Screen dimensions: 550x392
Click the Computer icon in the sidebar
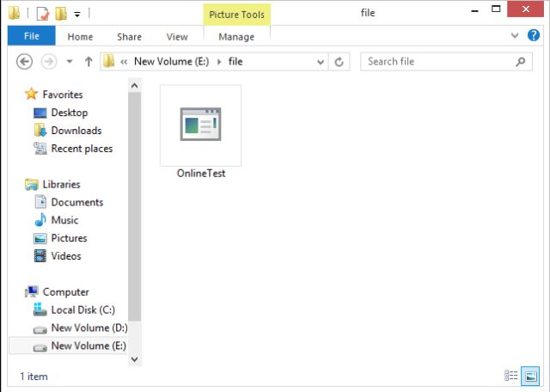(32, 291)
